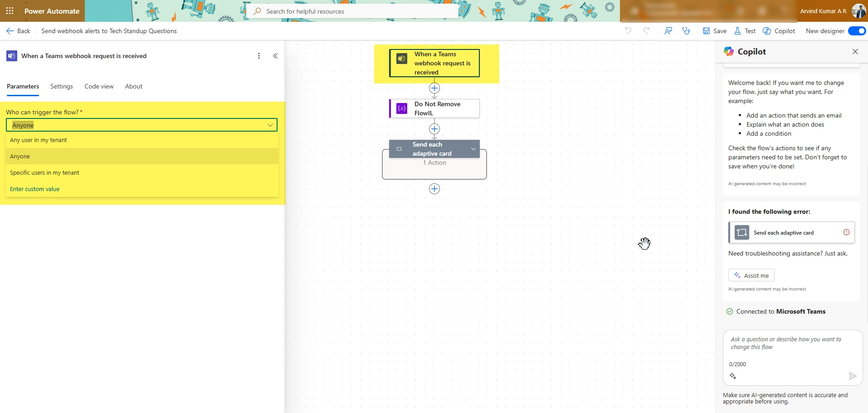Select 'Specific users in my tenant' option
The width and height of the screenshot is (868, 413).
coord(142,173)
